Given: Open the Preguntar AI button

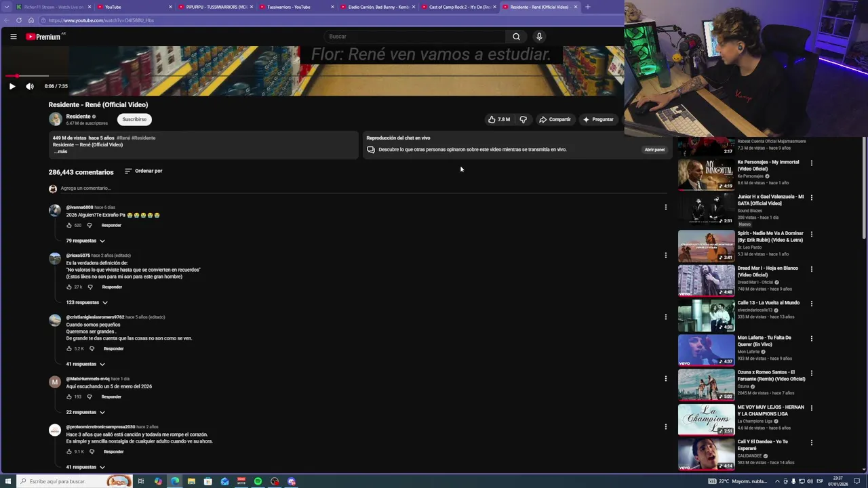Looking at the screenshot, I should 598,119.
